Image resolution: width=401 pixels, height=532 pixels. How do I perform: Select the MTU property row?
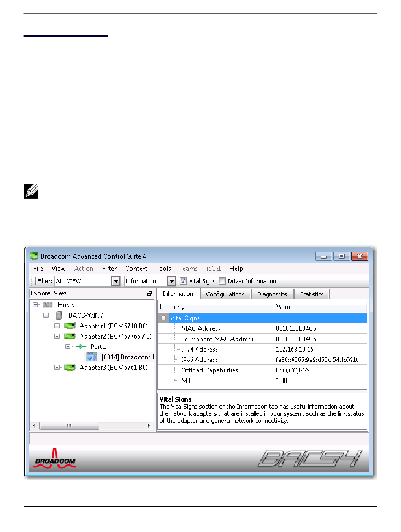(x=262, y=380)
